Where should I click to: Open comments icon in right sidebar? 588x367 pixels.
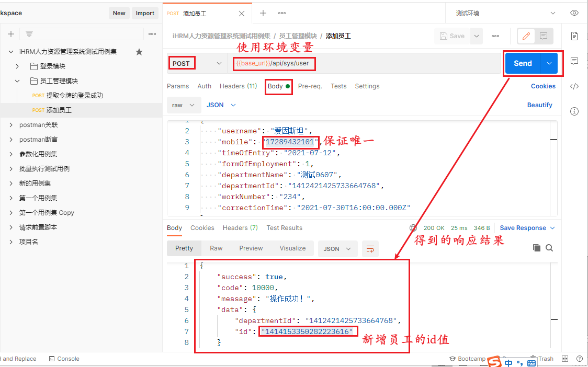point(574,61)
